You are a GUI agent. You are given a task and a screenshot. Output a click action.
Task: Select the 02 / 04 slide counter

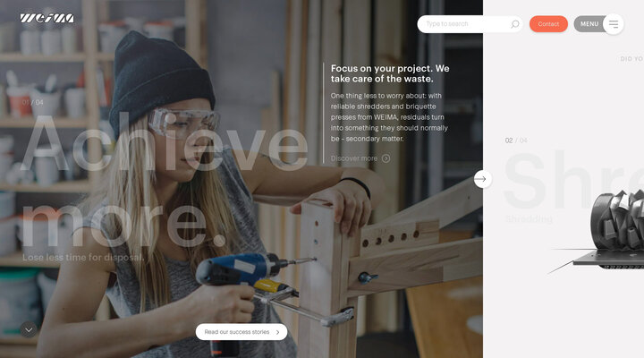(x=516, y=141)
